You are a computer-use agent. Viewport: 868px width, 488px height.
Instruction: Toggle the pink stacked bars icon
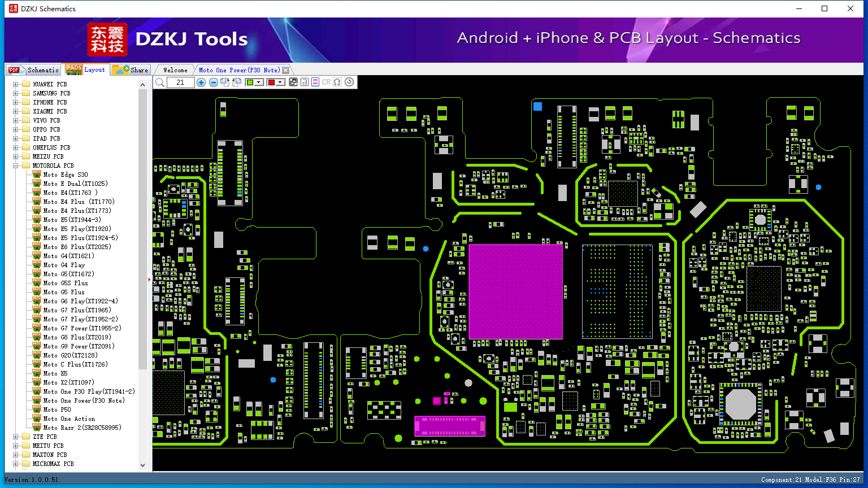(315, 82)
